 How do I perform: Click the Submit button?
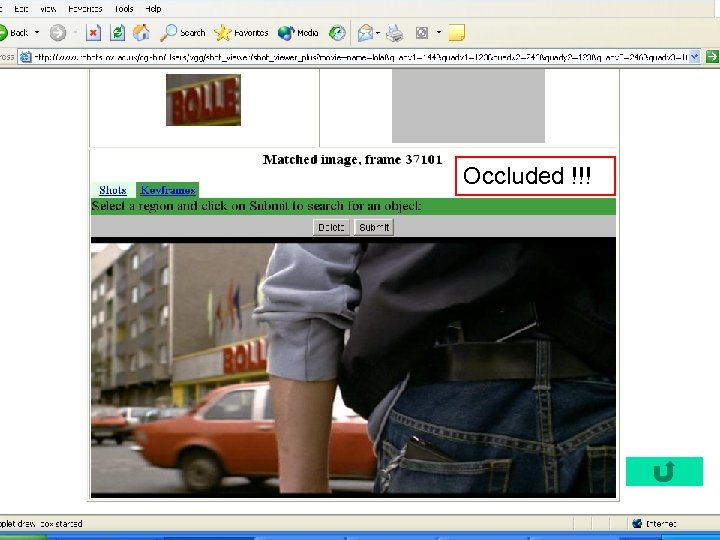click(x=374, y=227)
